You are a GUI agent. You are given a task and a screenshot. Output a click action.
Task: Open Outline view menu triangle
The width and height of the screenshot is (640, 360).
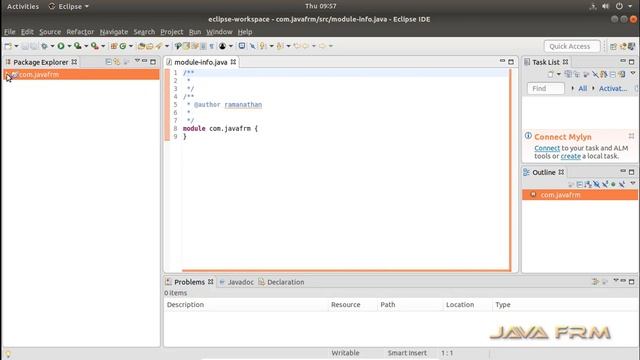[x=633, y=184]
